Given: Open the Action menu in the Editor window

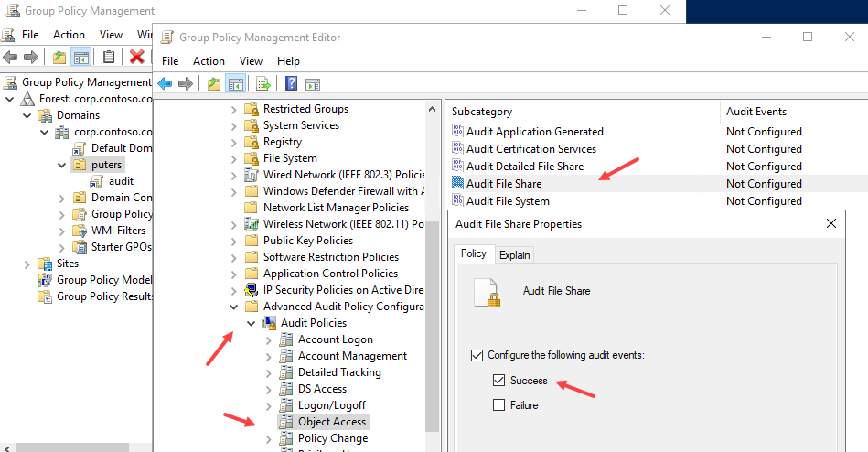Looking at the screenshot, I should click(x=209, y=61).
